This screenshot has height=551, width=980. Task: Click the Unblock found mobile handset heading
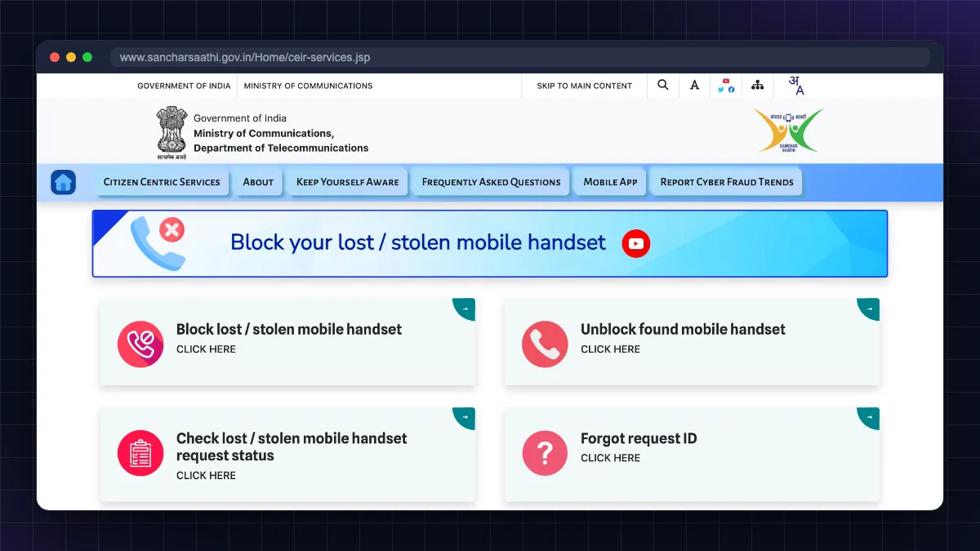click(x=683, y=330)
